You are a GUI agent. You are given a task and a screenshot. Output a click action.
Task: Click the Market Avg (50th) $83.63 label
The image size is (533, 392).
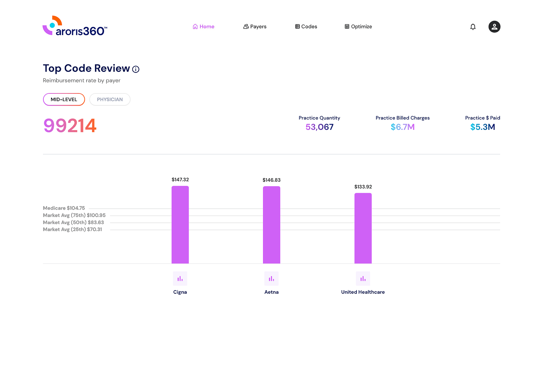tap(74, 222)
